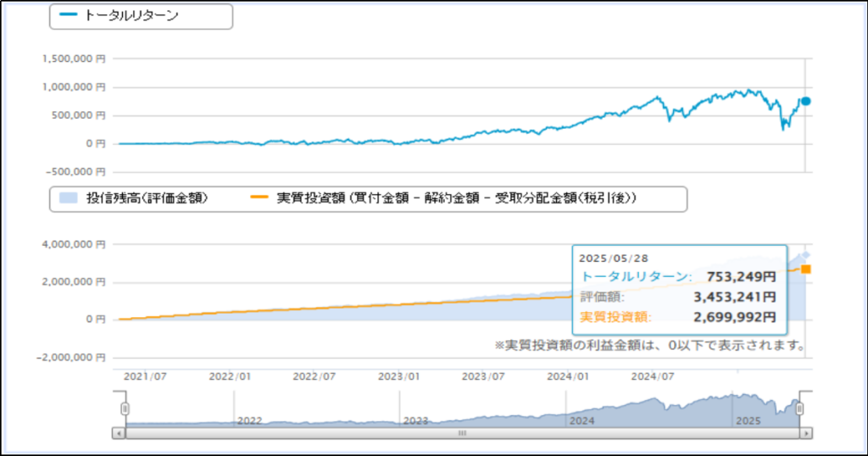Click the 評価額 value 3,453,241円
Viewport: 868px width, 456px height.
735,298
